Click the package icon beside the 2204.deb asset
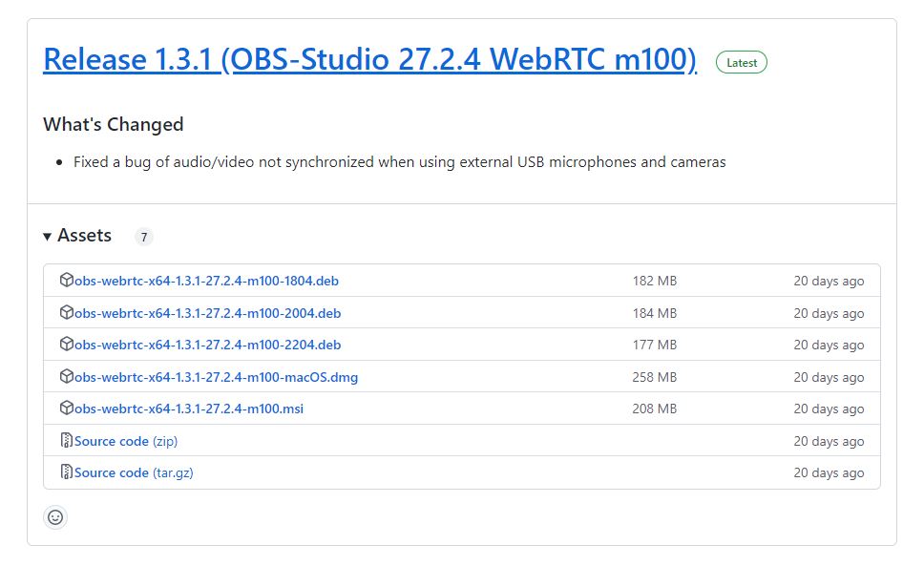Viewport: 924px width, 566px height. click(x=67, y=345)
